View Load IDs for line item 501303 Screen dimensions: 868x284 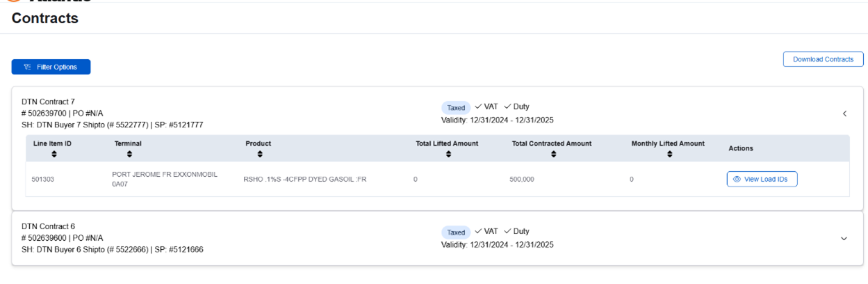point(762,179)
